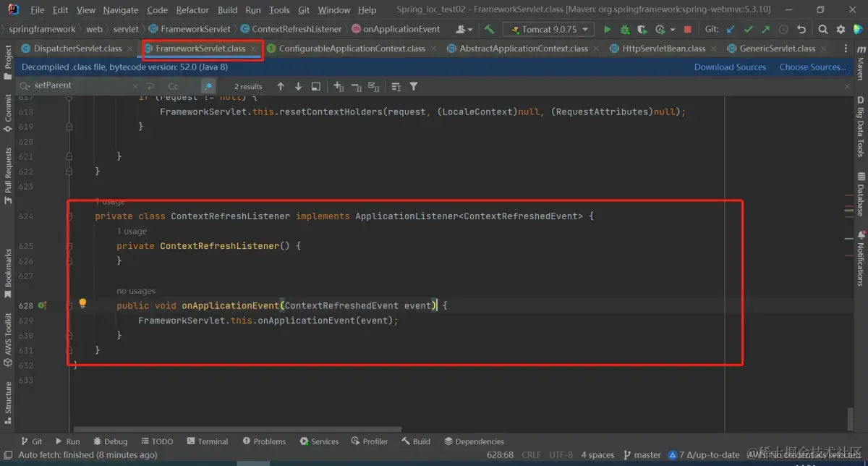
Task: Open the Terminal tool window
Action: click(207, 441)
